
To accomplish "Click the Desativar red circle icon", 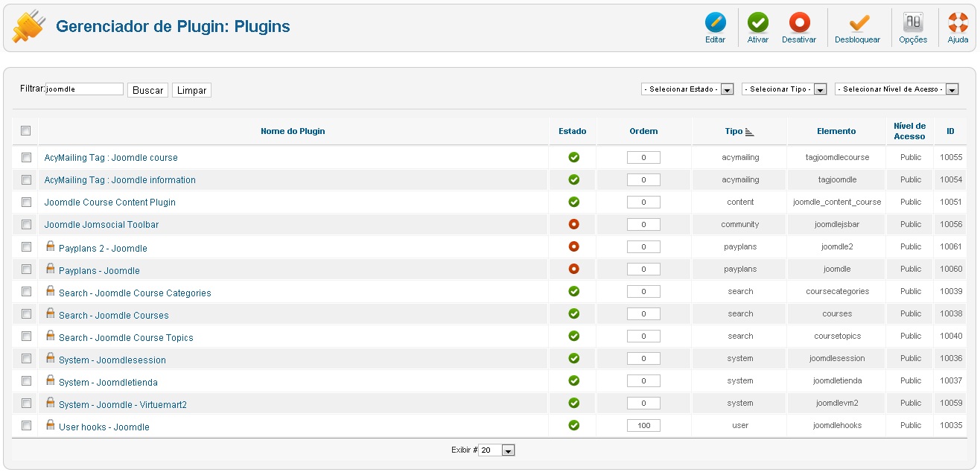I will (x=799, y=23).
